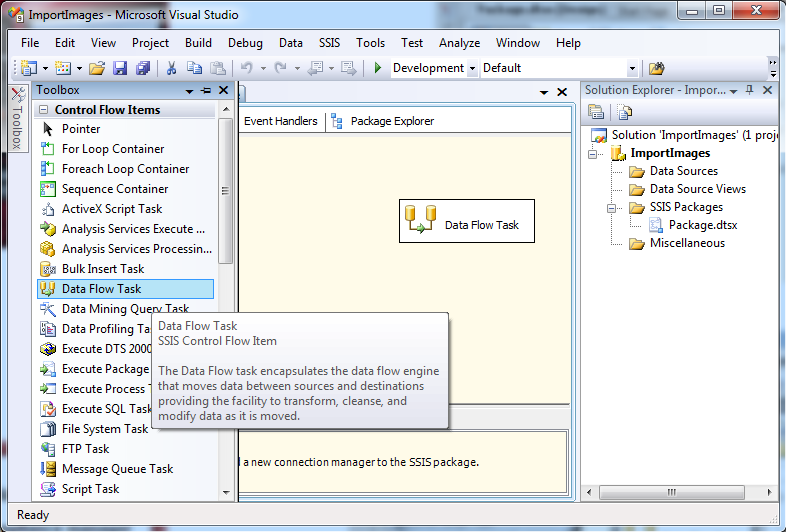Viewport: 786px width, 532px height.
Task: Select Data Mining Query Task item
Action: point(125,308)
